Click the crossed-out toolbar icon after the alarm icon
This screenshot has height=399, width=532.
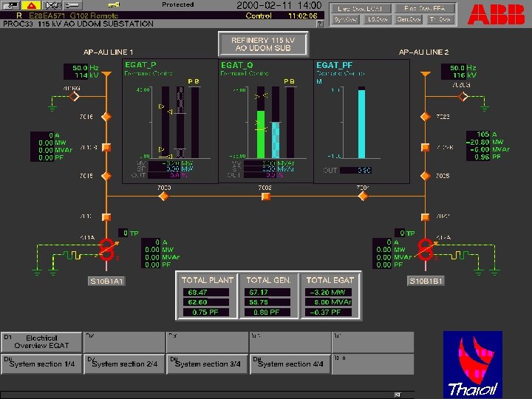pos(52,5)
